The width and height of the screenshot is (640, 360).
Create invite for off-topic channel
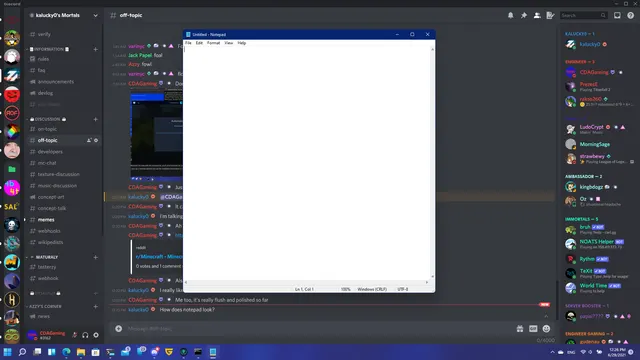pyautogui.click(x=89, y=140)
